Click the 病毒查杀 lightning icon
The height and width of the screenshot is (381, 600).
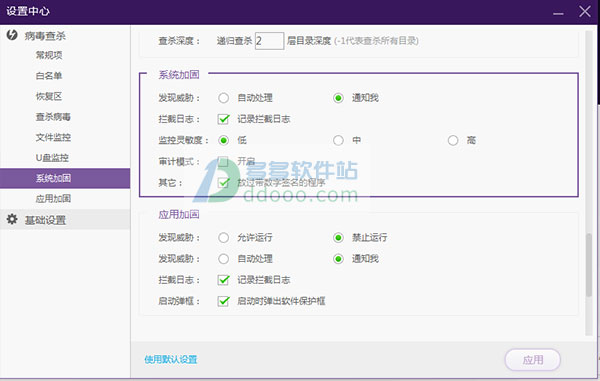tap(12, 35)
